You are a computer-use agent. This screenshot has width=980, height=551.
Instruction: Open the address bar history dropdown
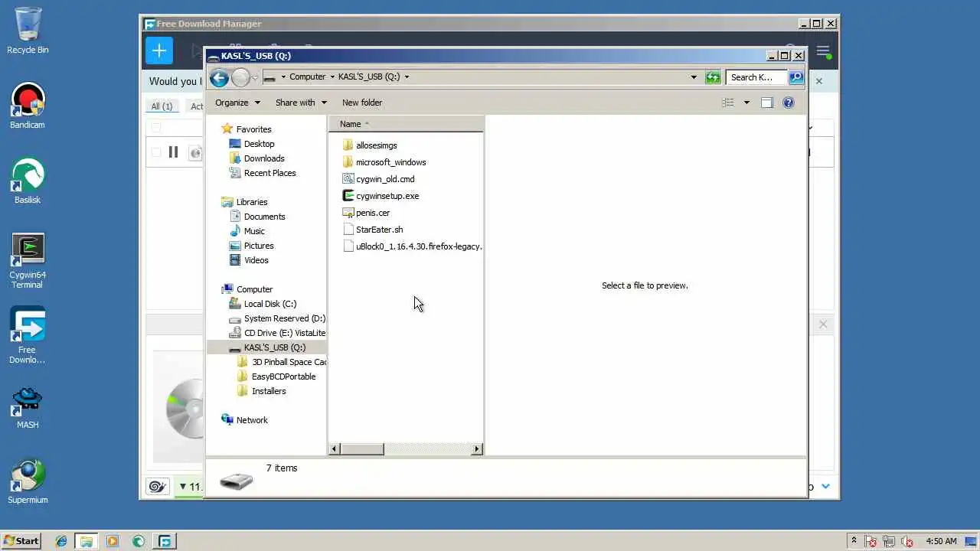tap(694, 77)
